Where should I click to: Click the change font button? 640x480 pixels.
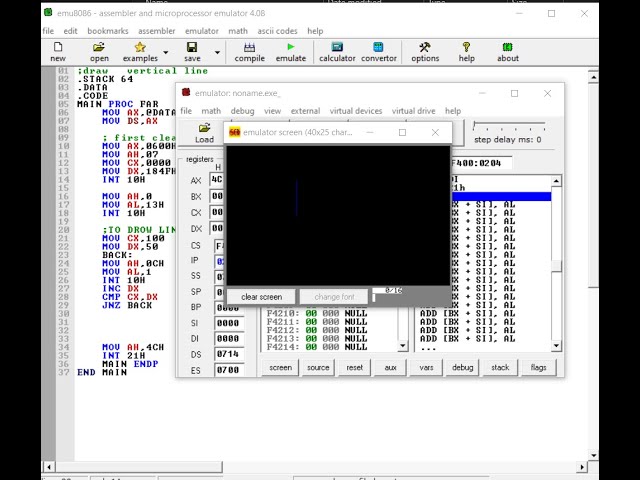(x=334, y=297)
